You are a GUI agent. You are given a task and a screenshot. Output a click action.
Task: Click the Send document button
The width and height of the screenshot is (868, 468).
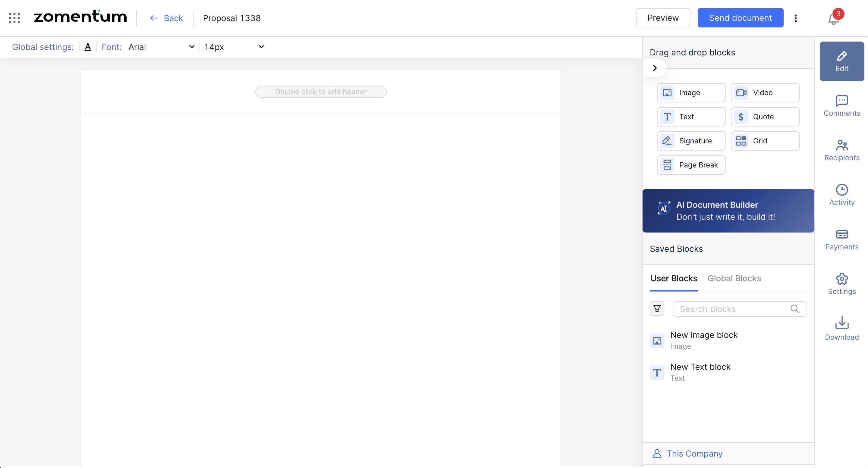coord(740,18)
